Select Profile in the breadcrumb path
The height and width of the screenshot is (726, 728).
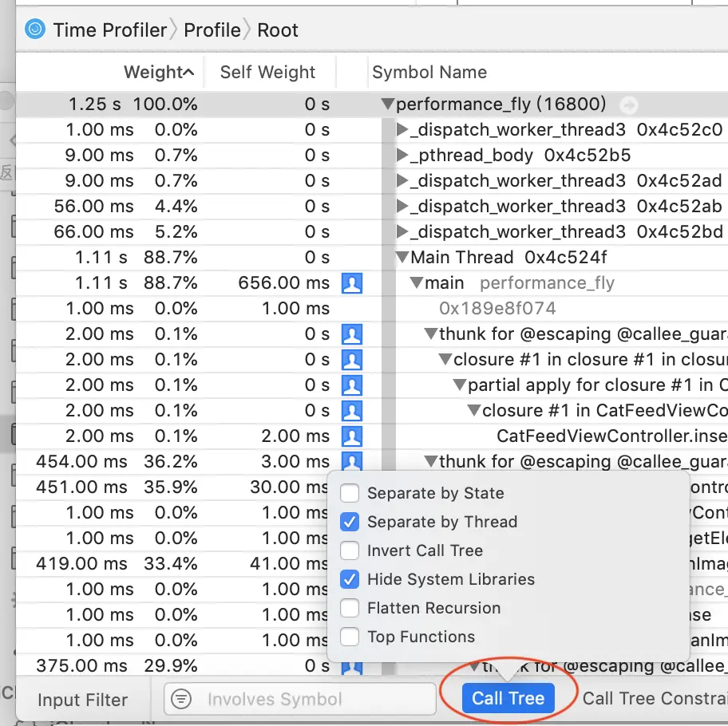tap(212, 30)
